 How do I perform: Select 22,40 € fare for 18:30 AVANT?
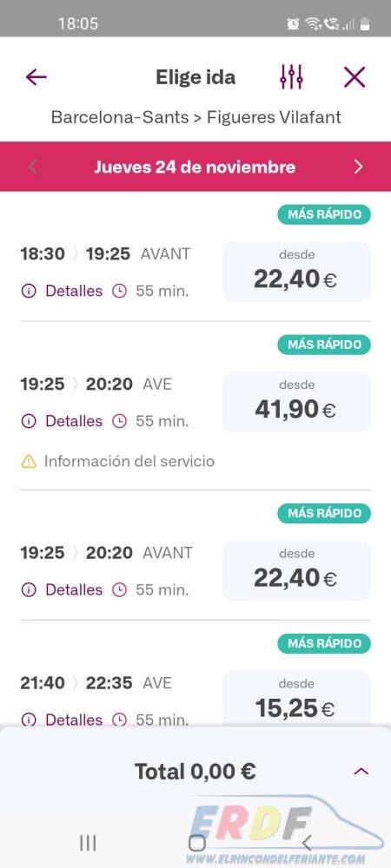[296, 271]
